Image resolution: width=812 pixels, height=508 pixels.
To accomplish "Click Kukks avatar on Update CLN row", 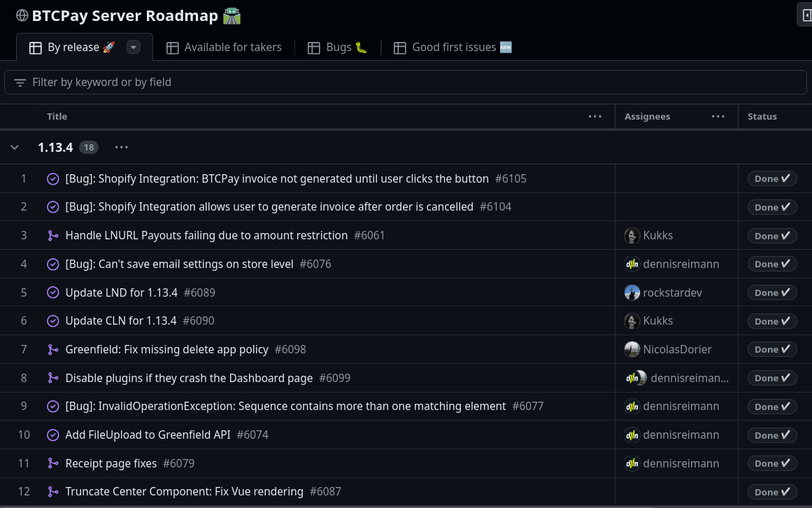I will point(632,321).
